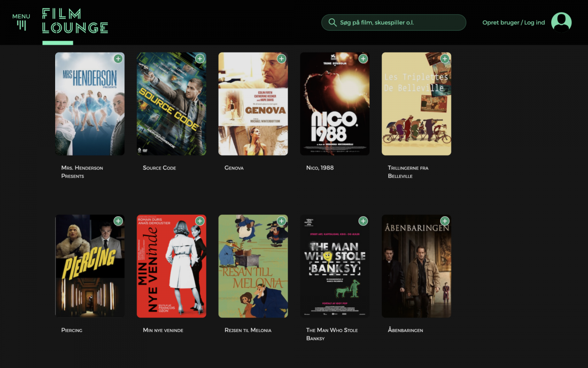Add Source Code with its plus icon

200,59
